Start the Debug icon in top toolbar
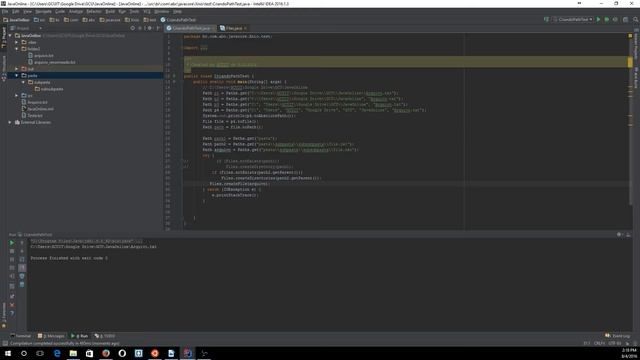This screenshot has width=640, height=360. (x=607, y=19)
